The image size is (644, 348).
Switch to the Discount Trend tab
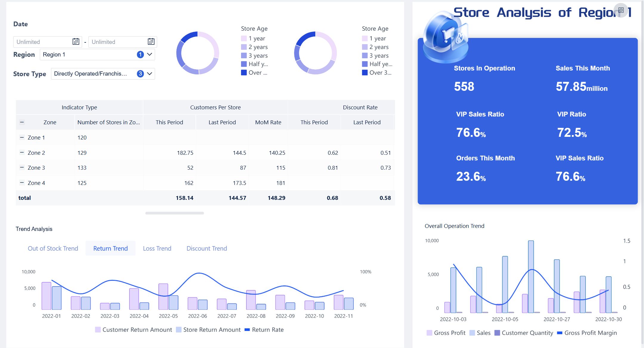[x=206, y=248]
